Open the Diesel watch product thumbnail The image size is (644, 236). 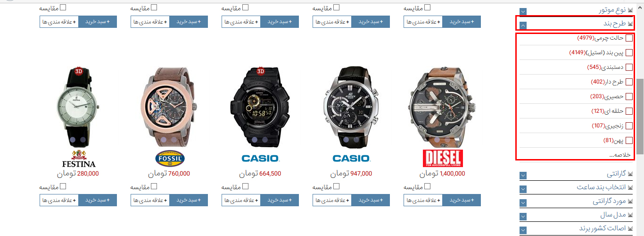pyautogui.click(x=443, y=108)
